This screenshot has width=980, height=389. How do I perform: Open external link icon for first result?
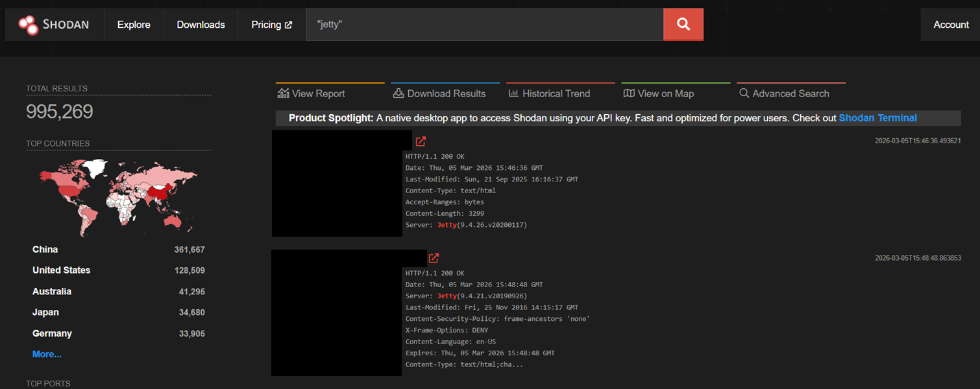pos(421,141)
